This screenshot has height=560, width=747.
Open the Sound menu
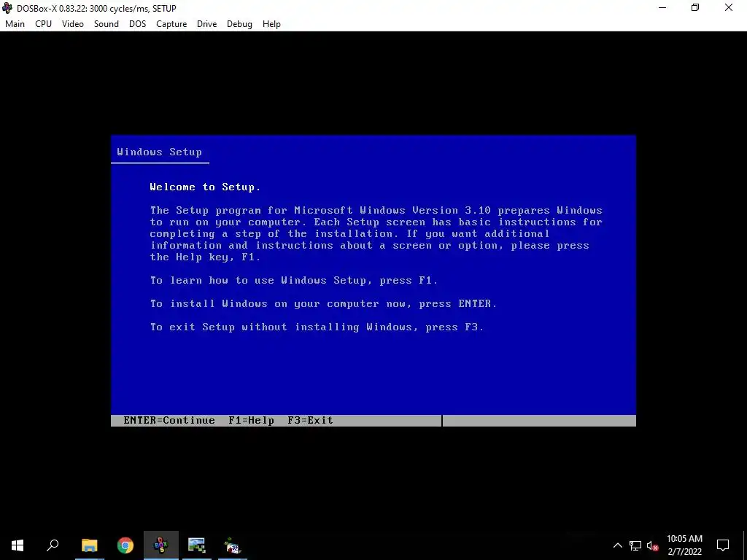[107, 24]
